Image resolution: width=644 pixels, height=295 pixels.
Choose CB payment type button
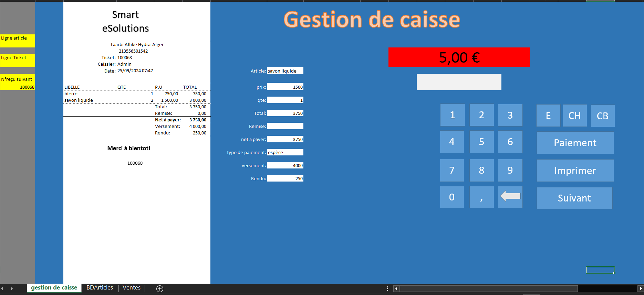(x=603, y=116)
